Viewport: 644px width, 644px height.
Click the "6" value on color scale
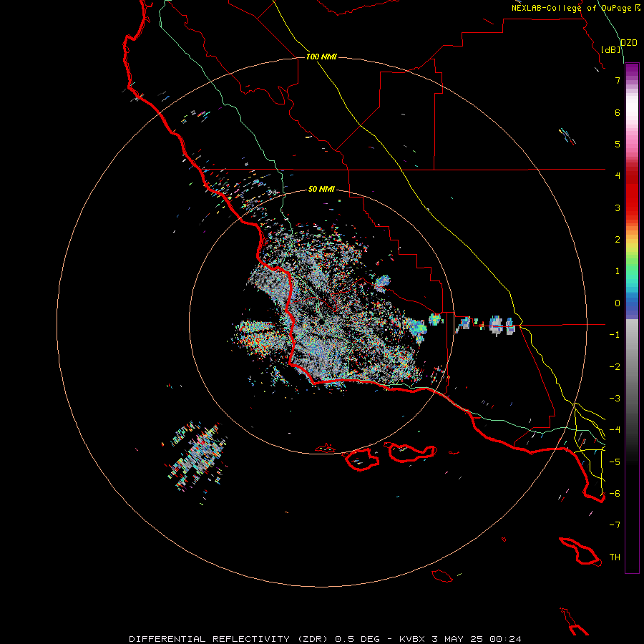[x=618, y=112]
